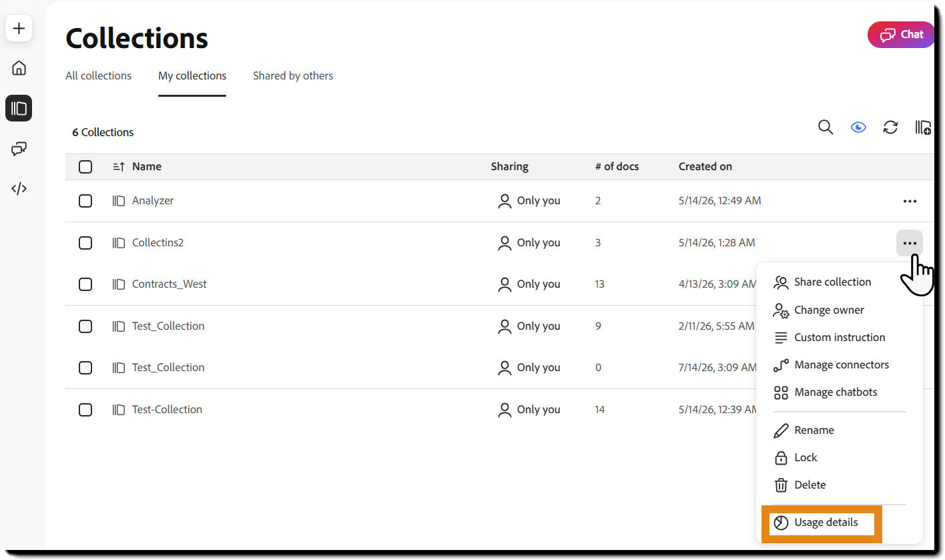Click the date 5/14/26, 1:28 AM
945x560 pixels.
pos(717,242)
